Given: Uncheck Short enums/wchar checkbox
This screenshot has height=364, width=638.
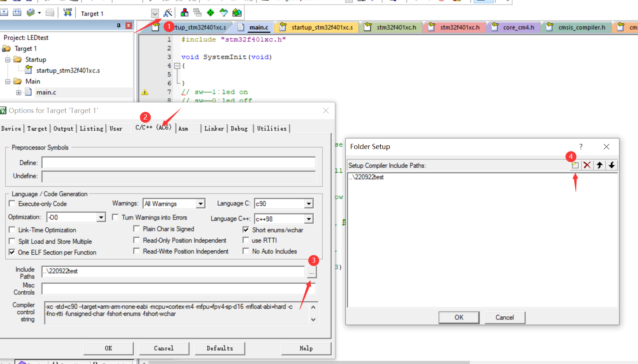Looking at the screenshot, I should pyautogui.click(x=246, y=230).
